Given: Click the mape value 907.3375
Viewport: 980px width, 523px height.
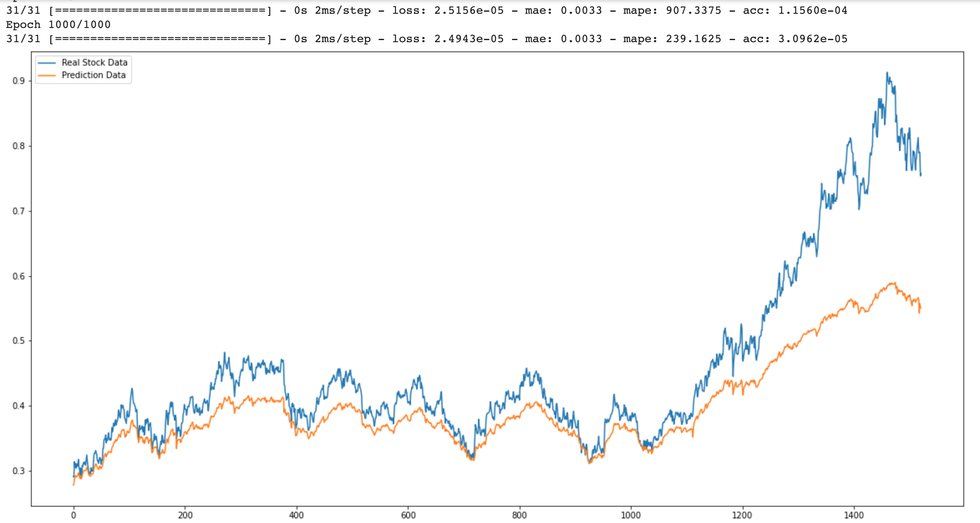Looking at the screenshot, I should click(x=693, y=10).
